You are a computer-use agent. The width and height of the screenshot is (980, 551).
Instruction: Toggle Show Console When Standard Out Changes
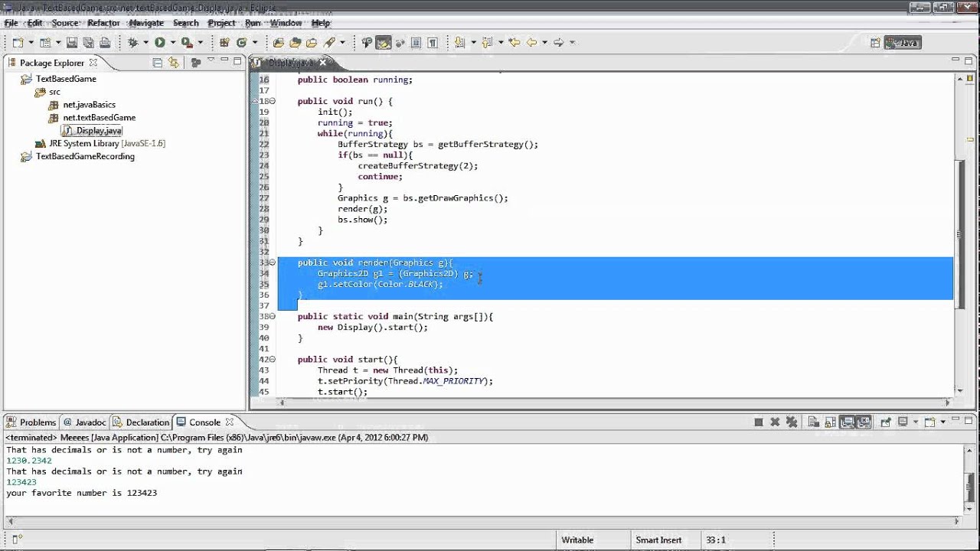(x=847, y=422)
